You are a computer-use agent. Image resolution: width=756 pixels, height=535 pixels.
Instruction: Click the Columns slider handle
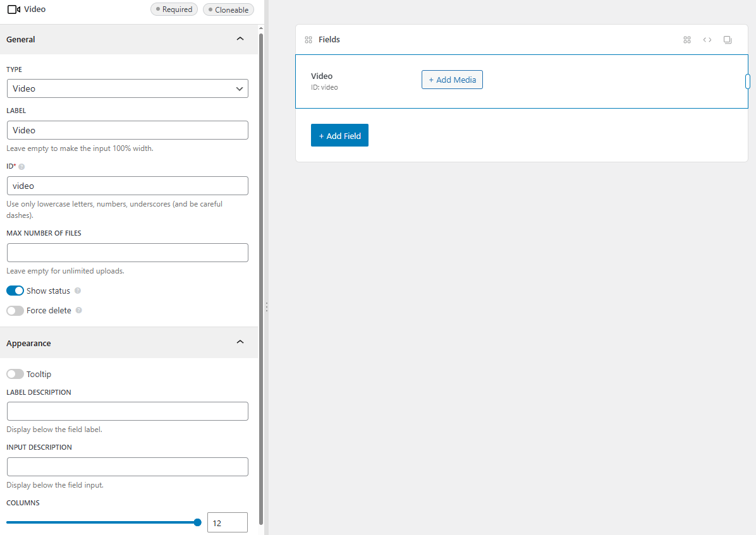click(198, 522)
